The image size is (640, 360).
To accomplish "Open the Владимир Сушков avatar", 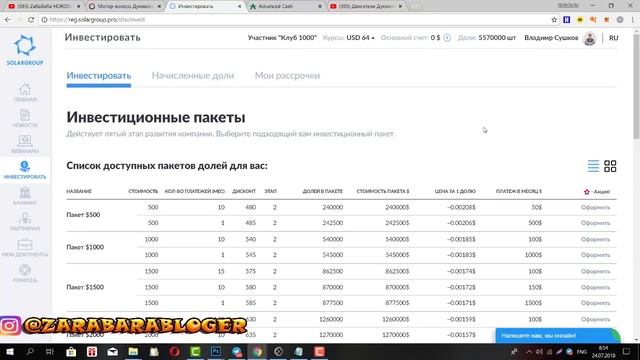I will 589,38.
